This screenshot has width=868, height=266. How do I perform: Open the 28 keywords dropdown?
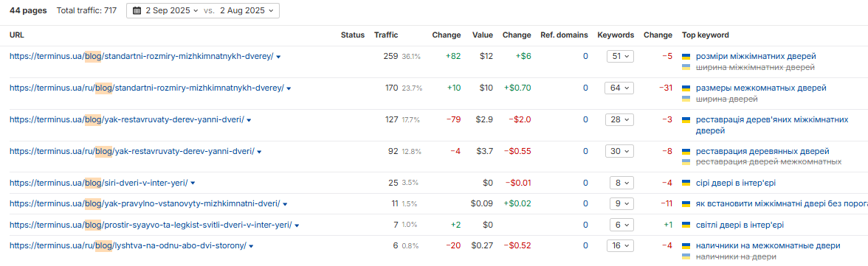coord(620,119)
